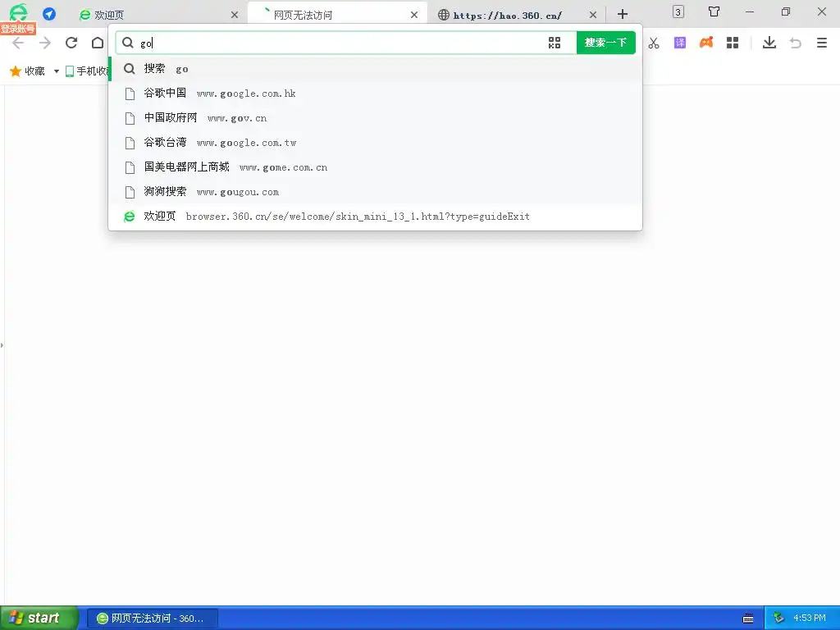Click the 网页无法访问 - 360 taskbar button
Screen dimensions: 840x630
tap(152, 619)
